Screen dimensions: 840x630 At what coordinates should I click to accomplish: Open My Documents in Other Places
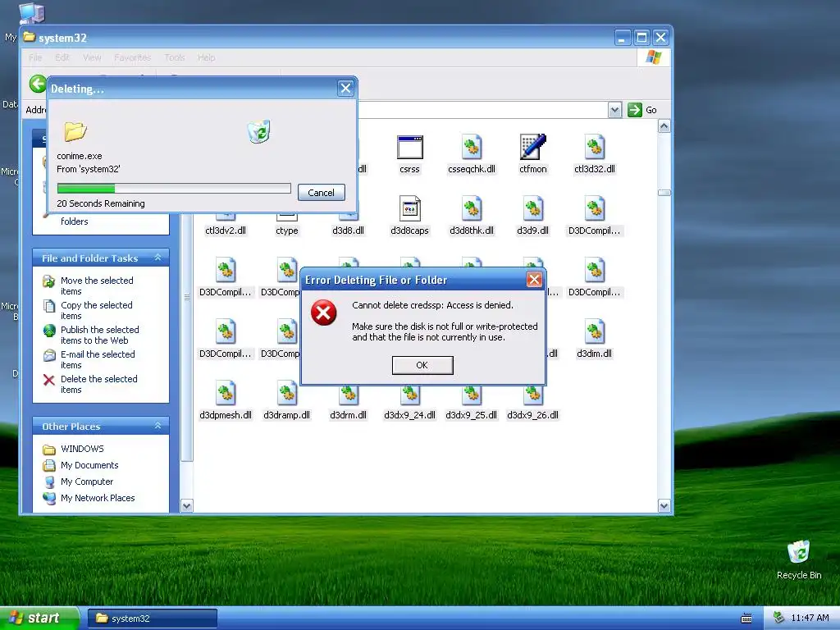81,465
